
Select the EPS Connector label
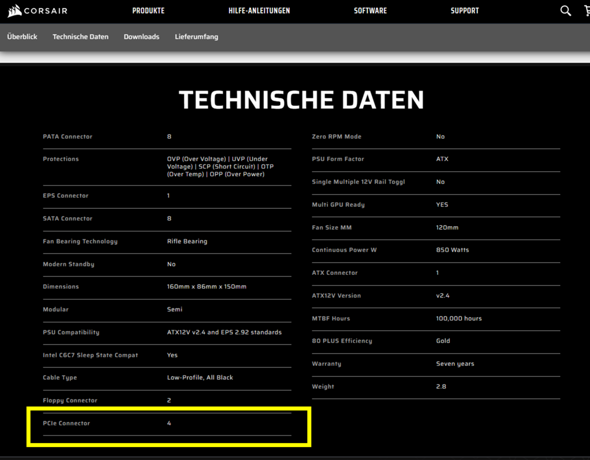coord(65,196)
